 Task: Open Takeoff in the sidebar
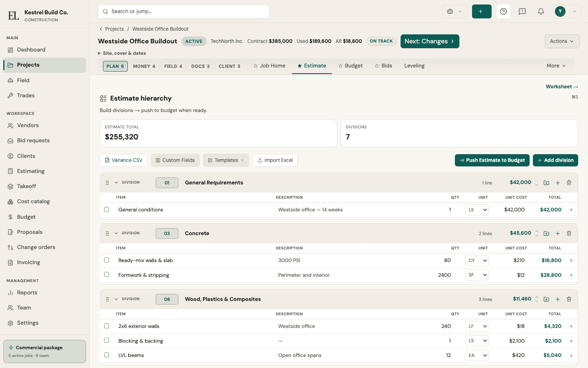[45, 186]
